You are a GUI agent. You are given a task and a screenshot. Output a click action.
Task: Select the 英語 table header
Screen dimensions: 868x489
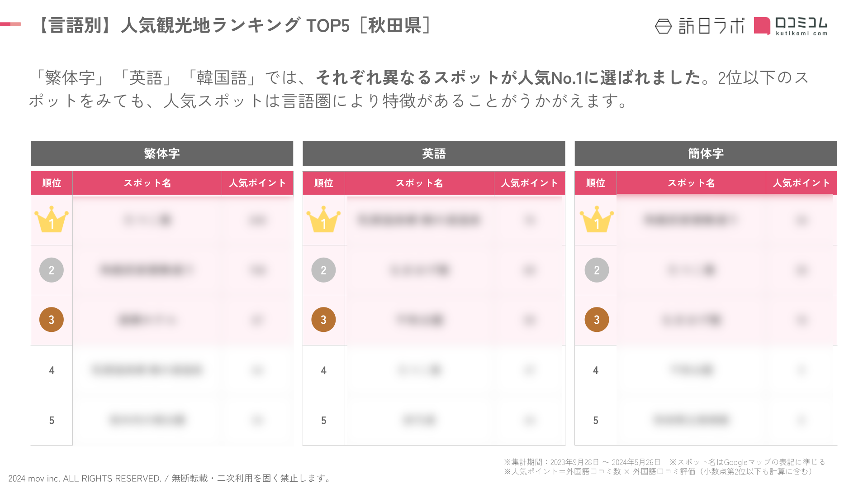pos(434,154)
